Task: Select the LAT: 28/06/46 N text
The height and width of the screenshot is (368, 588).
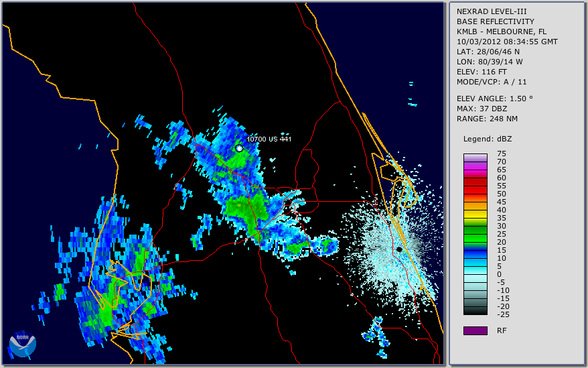Action: click(488, 52)
